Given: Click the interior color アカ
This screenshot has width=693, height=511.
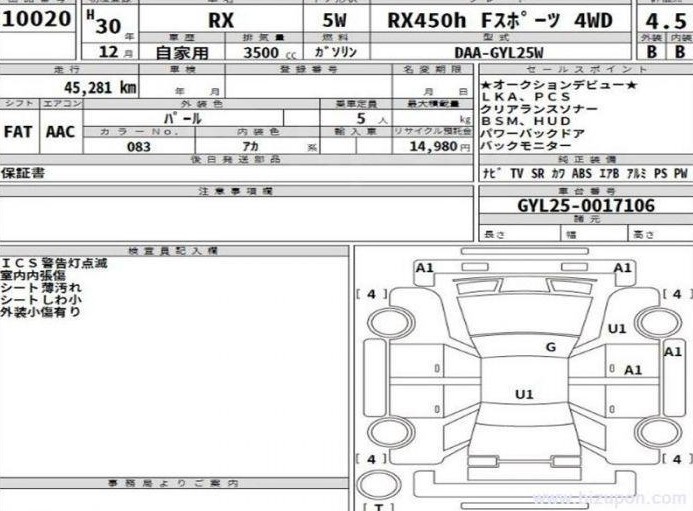Looking at the screenshot, I should (x=250, y=146).
